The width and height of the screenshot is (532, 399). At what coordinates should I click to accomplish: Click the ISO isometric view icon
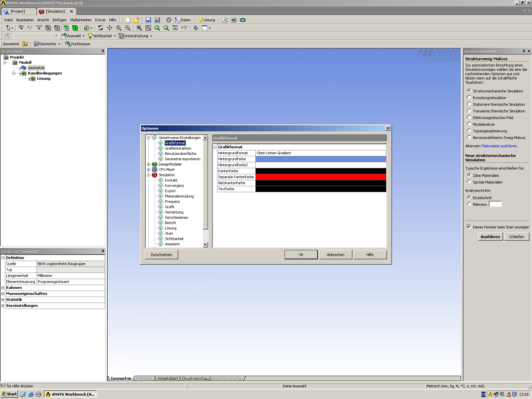(175, 28)
